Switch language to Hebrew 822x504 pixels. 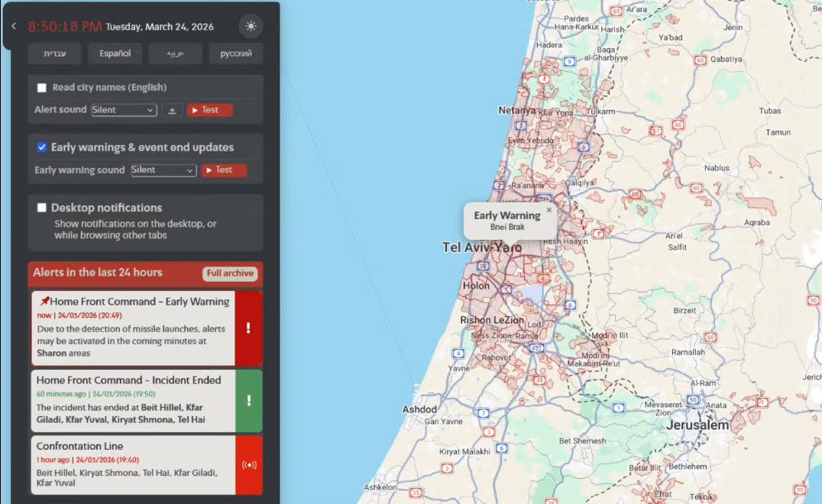(x=54, y=53)
